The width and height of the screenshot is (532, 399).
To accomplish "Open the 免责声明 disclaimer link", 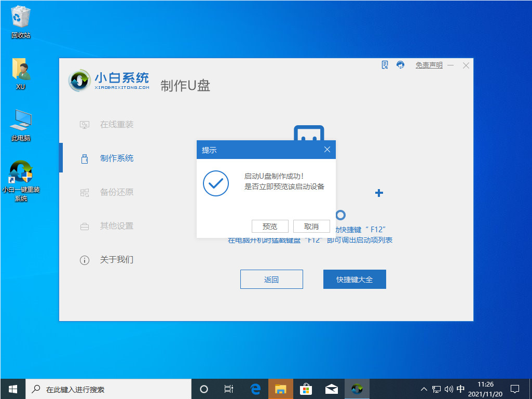I will coord(429,65).
